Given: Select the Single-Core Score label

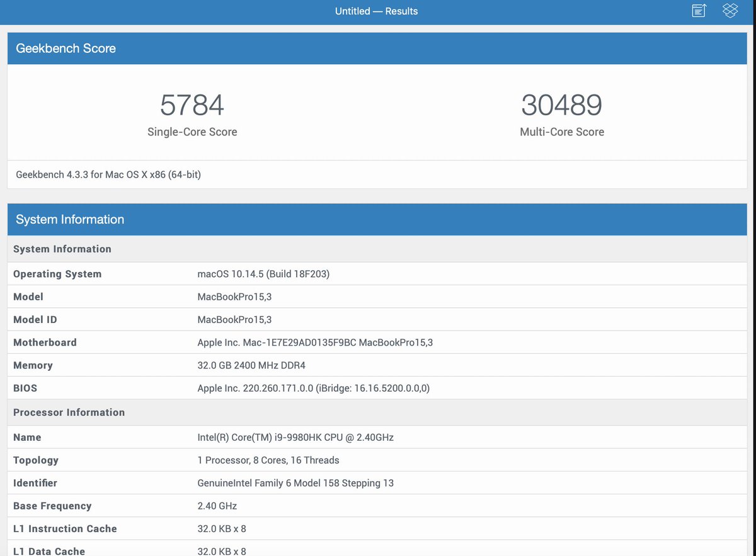Looking at the screenshot, I should pos(192,132).
